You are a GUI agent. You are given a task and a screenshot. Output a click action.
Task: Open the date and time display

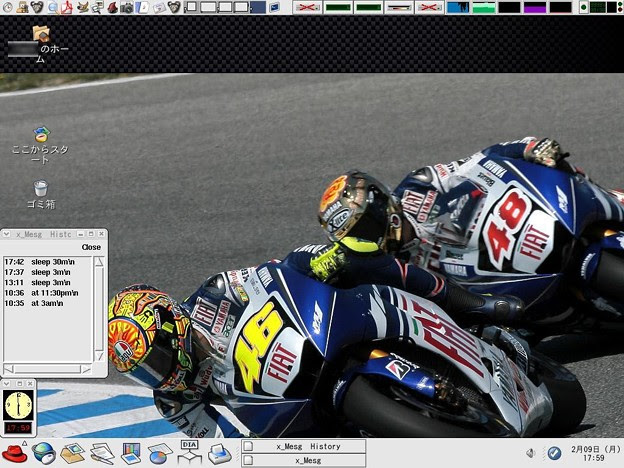pos(595,453)
